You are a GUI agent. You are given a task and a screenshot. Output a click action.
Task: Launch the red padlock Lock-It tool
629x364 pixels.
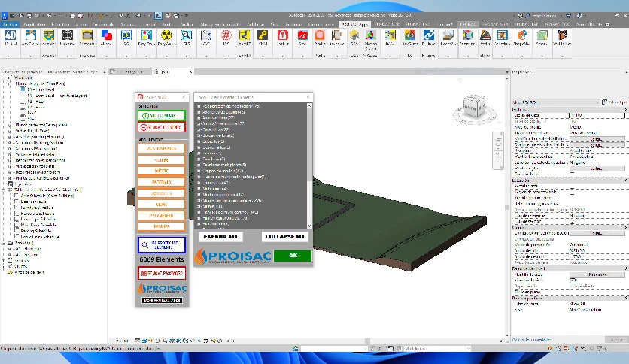283,38
